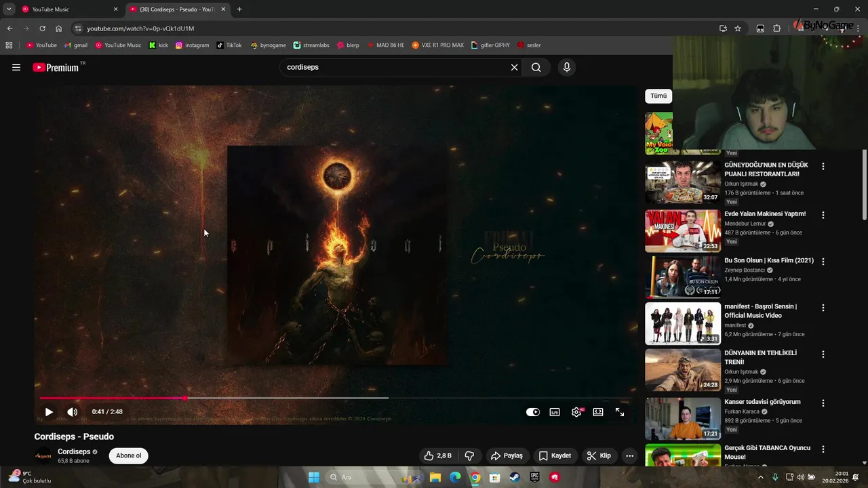Create a clip with the Klip button
Viewport: 868px width, 488px height.
coord(599,455)
